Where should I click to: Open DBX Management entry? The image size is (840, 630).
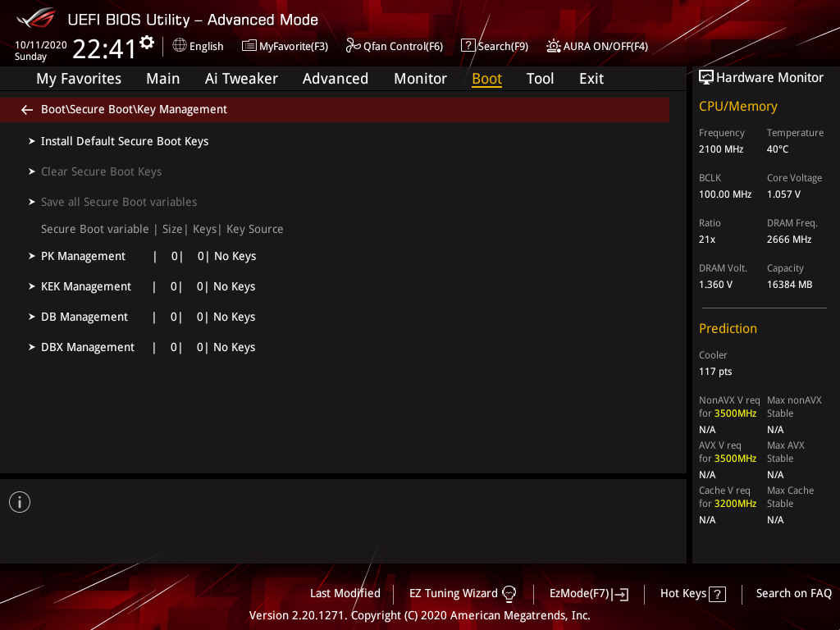(87, 347)
